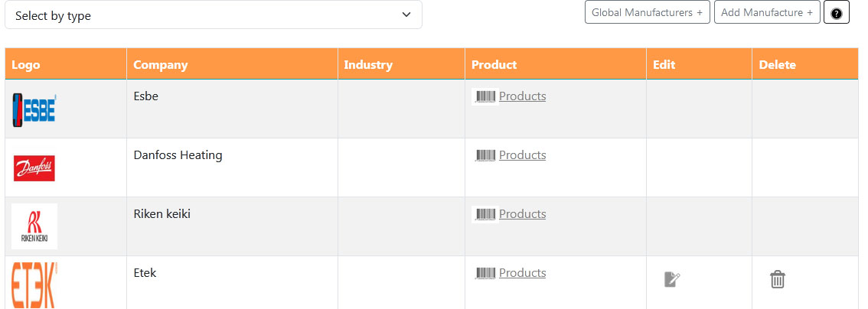This screenshot has width=868, height=309.
Task: Click the barcode icon in Esbe row
Action: point(485,96)
